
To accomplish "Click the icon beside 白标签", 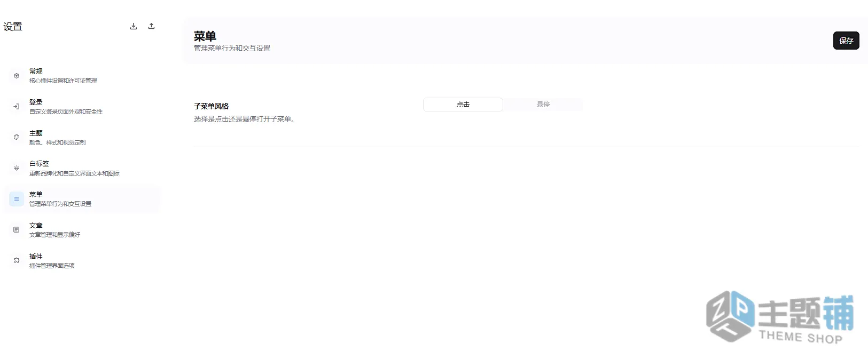I will coord(17,168).
